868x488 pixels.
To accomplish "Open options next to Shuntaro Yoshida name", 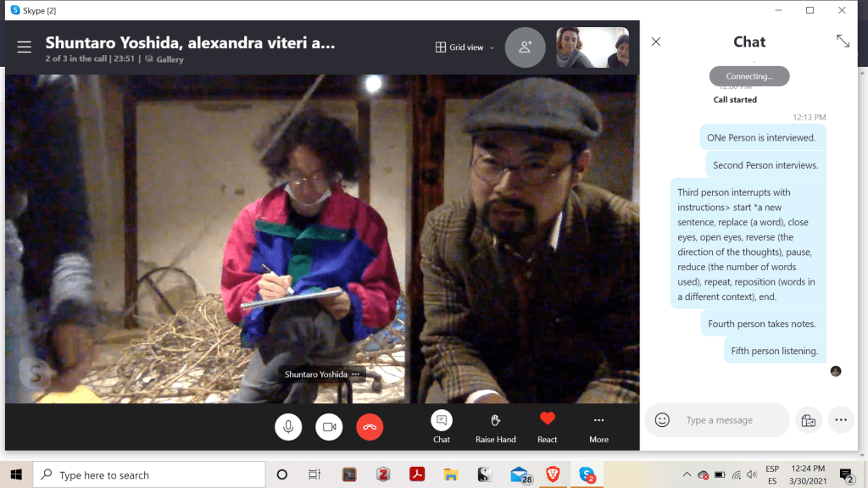I will tap(356, 374).
